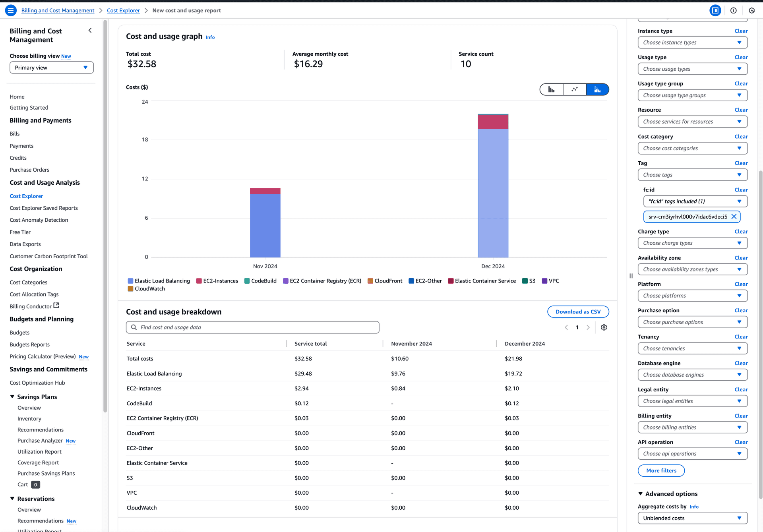Toggle CodeBuild legend swatch
The height and width of the screenshot is (532, 763).
tap(247, 281)
